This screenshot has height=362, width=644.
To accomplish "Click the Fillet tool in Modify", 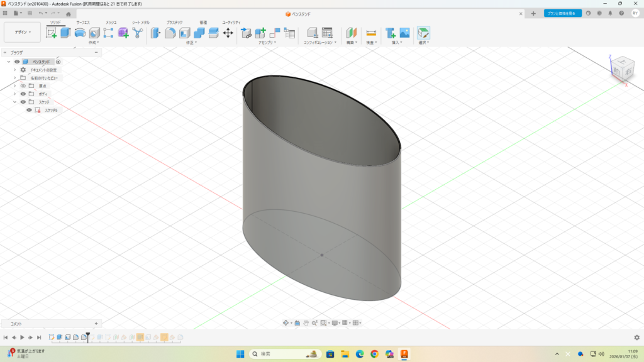I will tap(170, 33).
